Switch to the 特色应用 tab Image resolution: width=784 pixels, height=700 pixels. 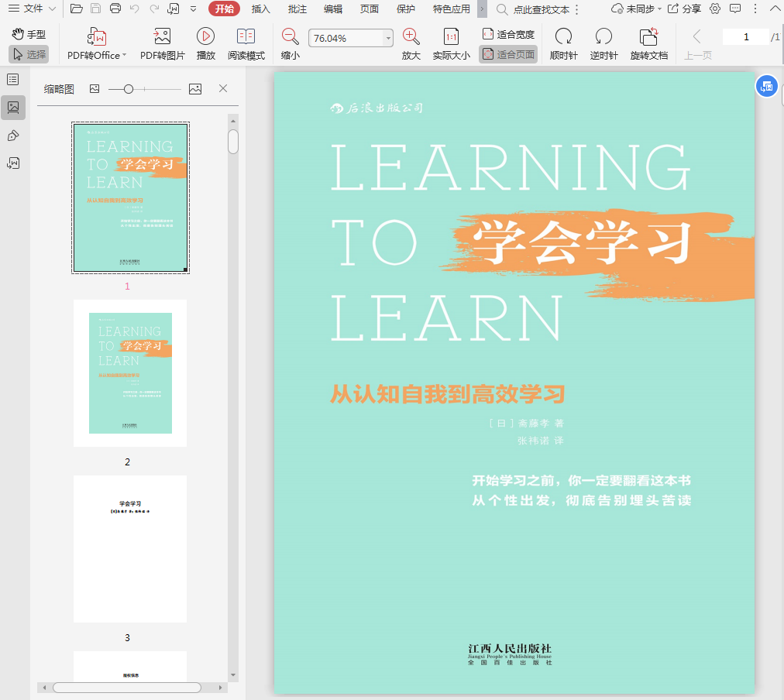coord(451,9)
